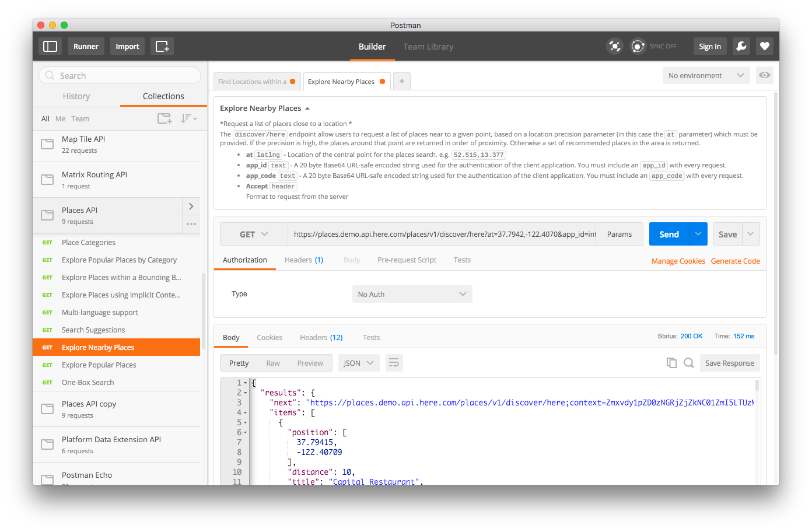Open the Manage Cookies link
Screen dimensions: 812x532
click(x=678, y=261)
